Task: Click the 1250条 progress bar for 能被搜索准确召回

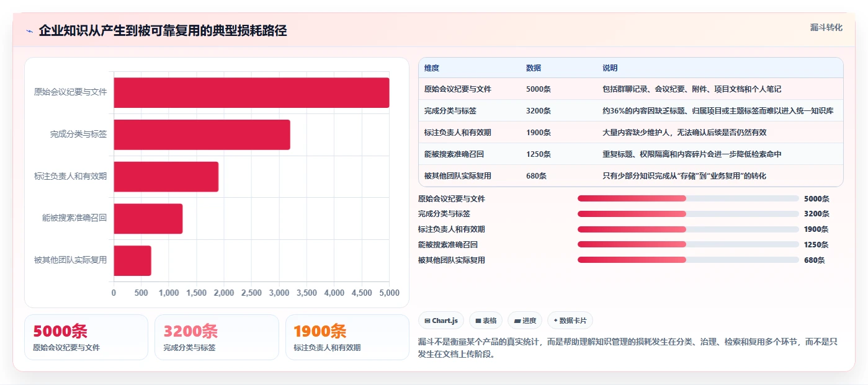Action: (688, 244)
